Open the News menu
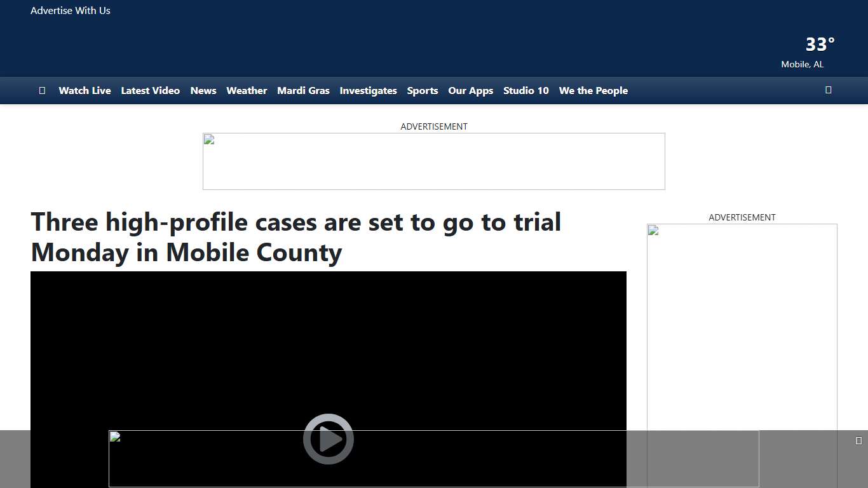 tap(203, 90)
